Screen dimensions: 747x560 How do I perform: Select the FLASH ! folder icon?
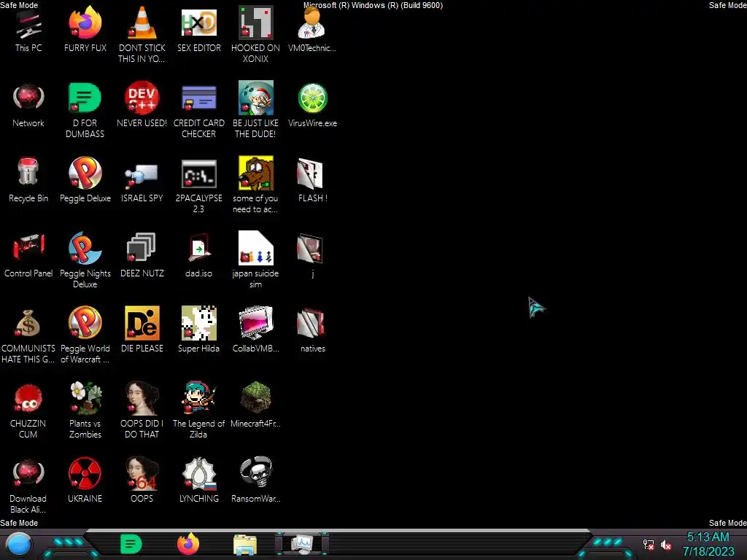(311, 174)
